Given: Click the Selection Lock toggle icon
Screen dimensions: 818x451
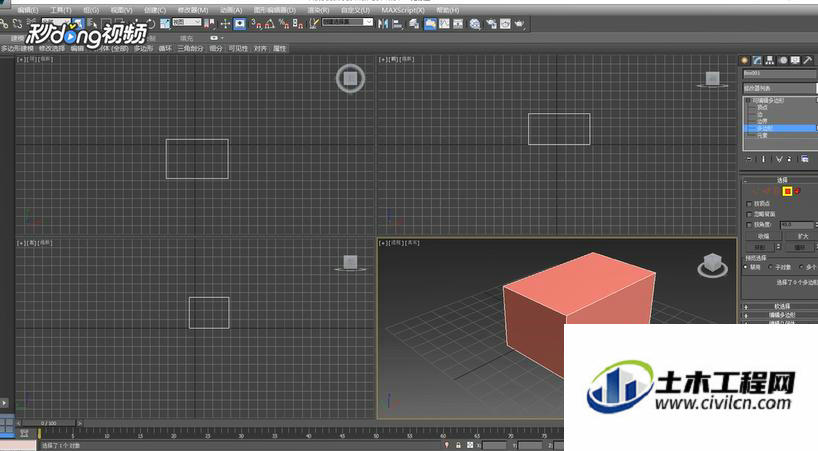Looking at the screenshot, I should 458,445.
